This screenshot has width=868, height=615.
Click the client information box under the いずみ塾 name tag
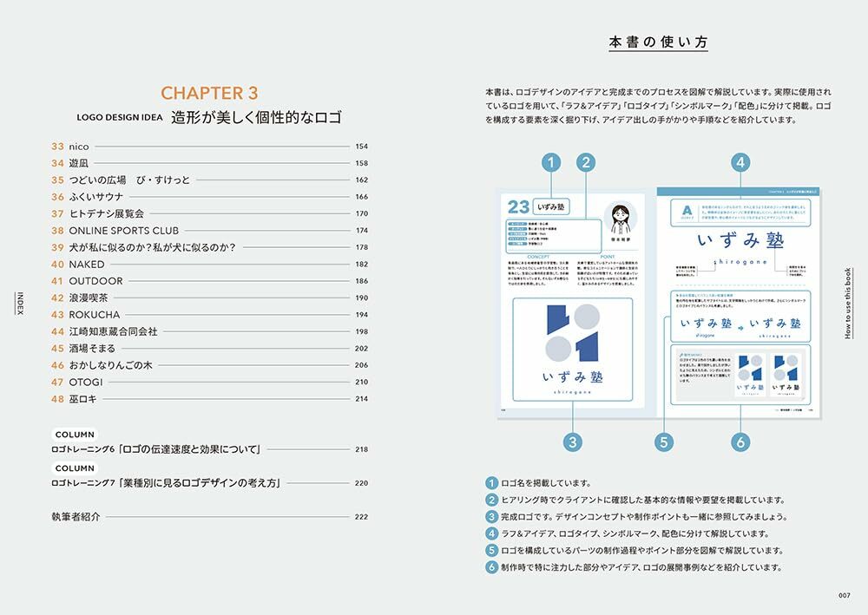554,236
